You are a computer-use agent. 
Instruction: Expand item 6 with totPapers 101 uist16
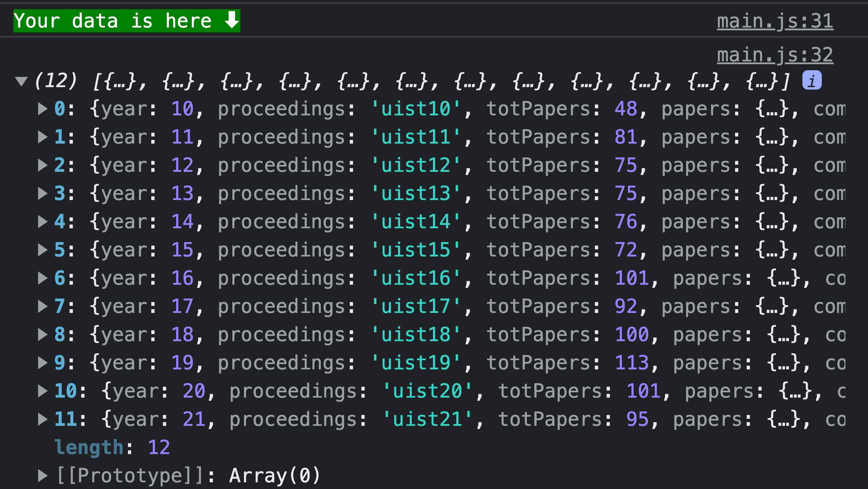[42, 278]
